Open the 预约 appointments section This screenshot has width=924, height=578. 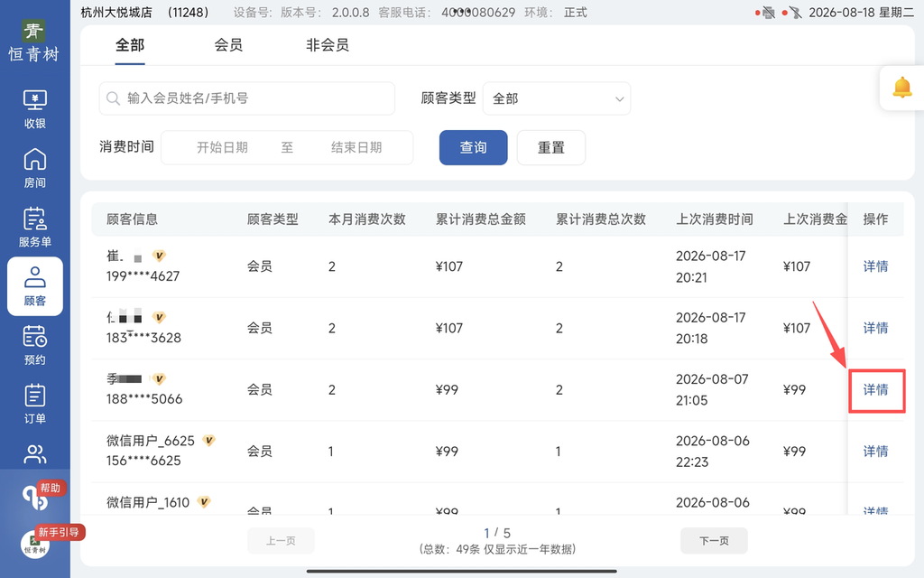pyautogui.click(x=35, y=345)
